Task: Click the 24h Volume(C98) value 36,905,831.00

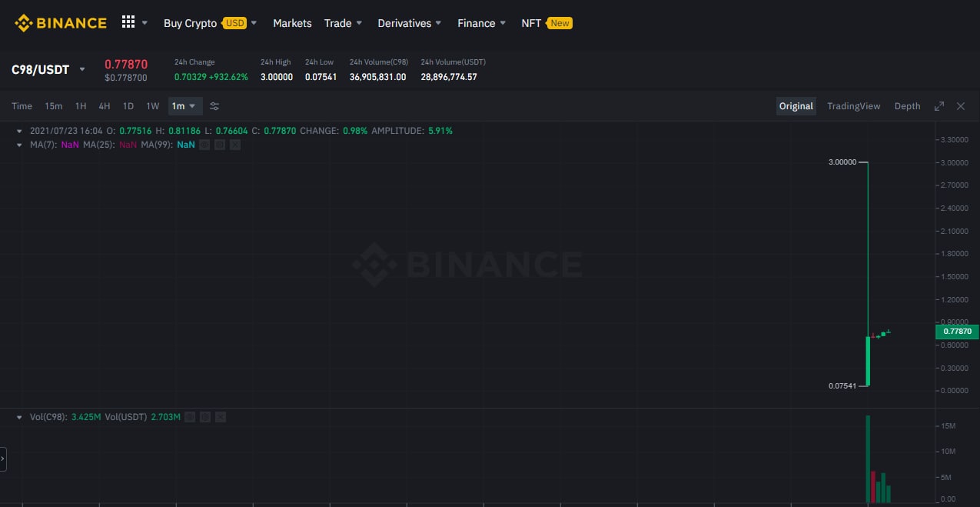Action: pyautogui.click(x=378, y=77)
